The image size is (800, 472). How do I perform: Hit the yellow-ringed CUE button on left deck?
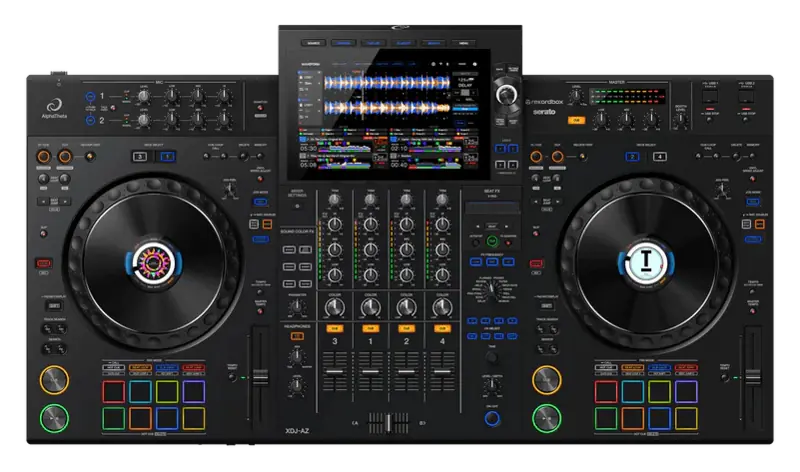(x=54, y=380)
